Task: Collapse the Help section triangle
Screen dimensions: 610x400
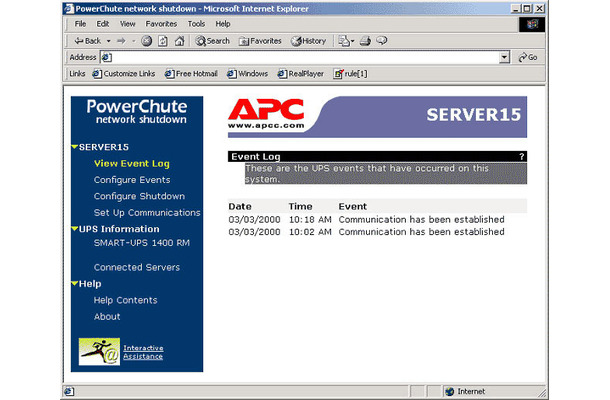Action: [x=74, y=284]
